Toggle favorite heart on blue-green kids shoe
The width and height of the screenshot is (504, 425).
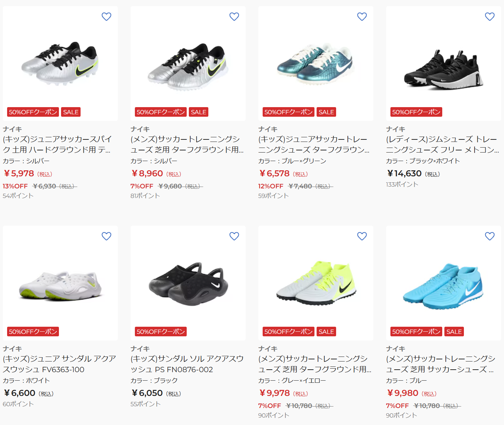pyautogui.click(x=362, y=17)
